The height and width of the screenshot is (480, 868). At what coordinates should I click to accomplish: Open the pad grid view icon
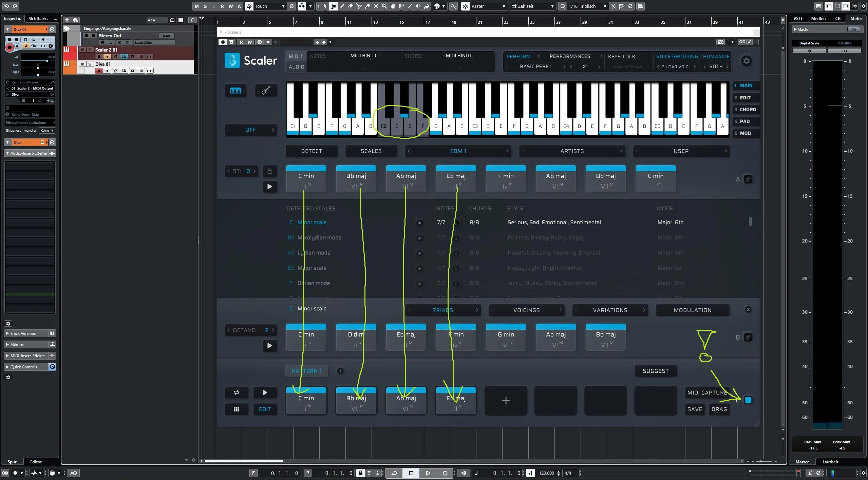(x=236, y=409)
